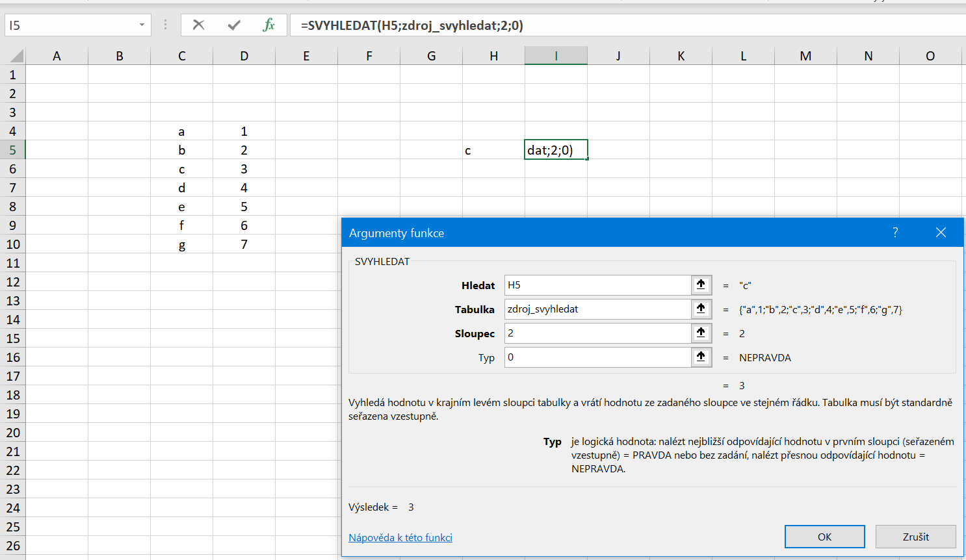Expand the Name Box dropdown arrow

(142, 25)
